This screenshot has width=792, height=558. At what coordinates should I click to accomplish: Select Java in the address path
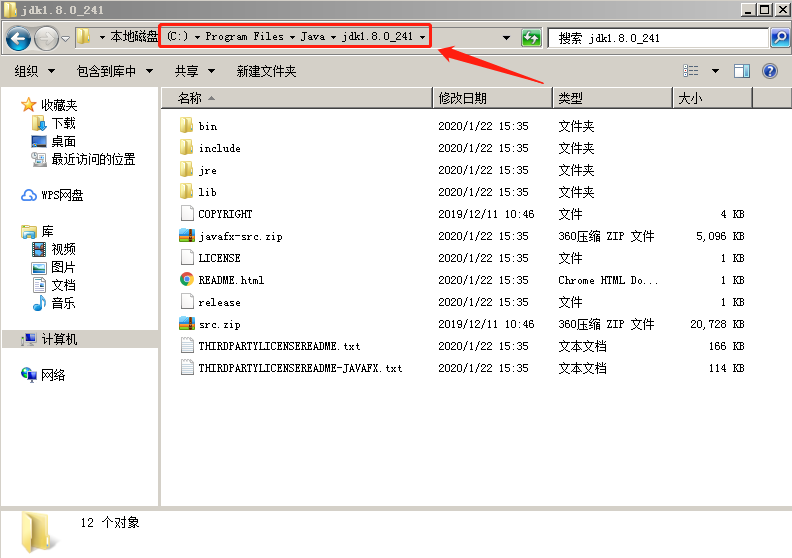click(x=313, y=36)
